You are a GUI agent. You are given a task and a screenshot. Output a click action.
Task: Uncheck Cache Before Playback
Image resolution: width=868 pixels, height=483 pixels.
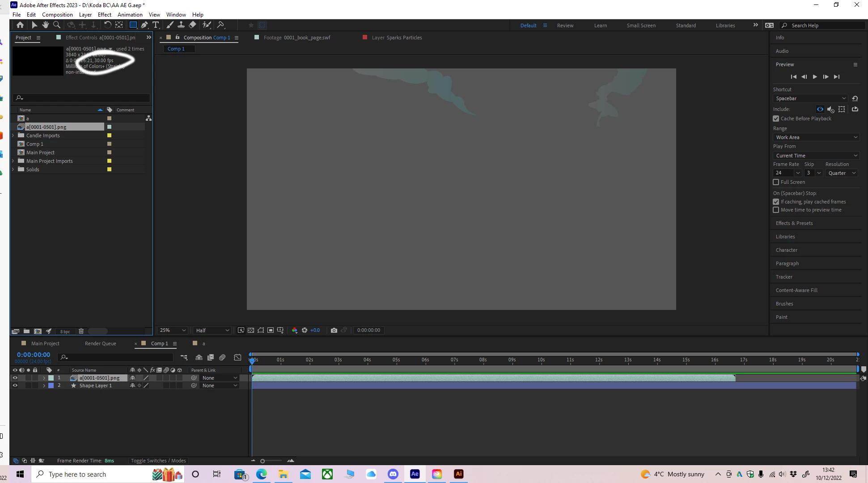point(776,119)
